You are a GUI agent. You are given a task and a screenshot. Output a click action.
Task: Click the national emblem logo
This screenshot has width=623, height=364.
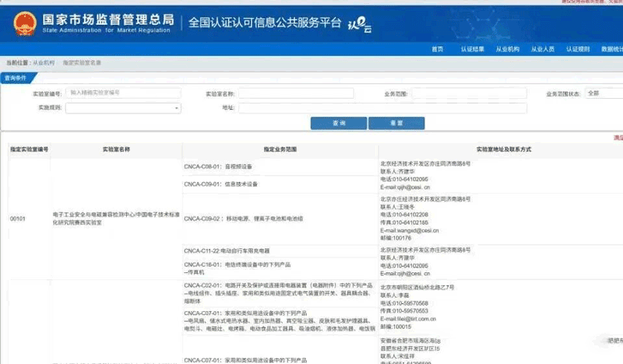point(25,23)
